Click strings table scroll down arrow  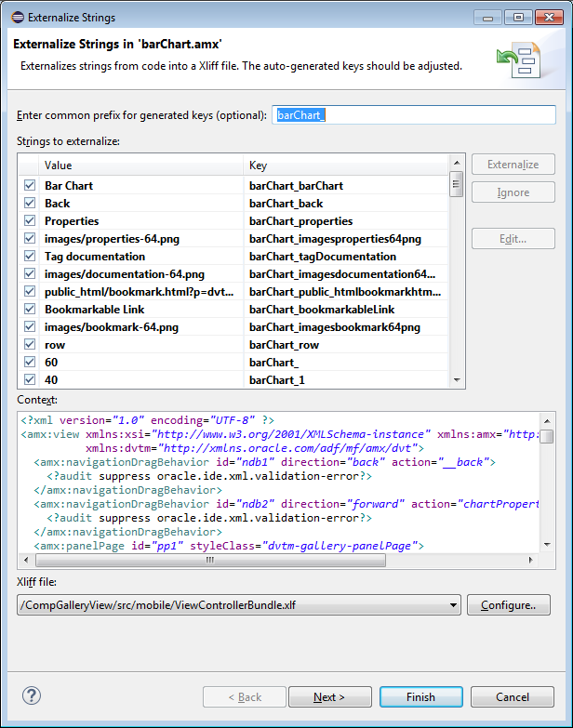click(x=457, y=380)
